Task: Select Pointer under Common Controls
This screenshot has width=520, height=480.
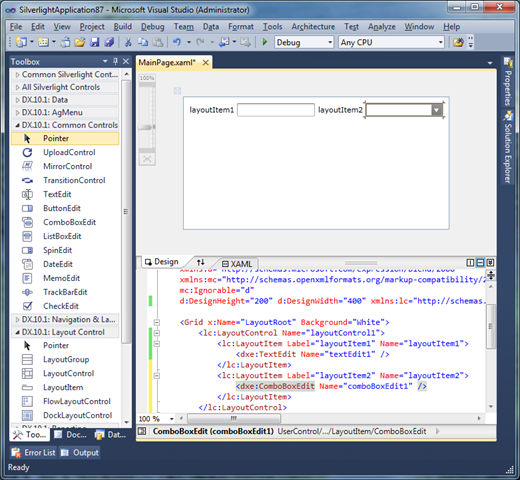Action: click(x=65, y=138)
